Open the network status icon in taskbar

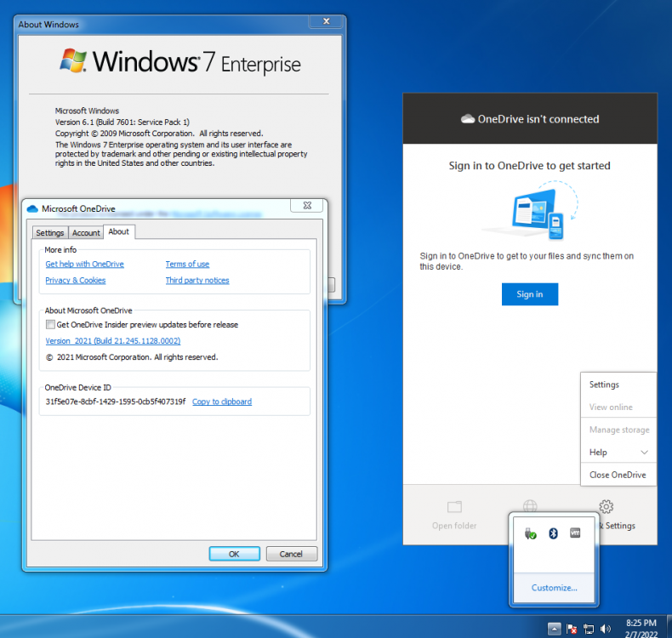pyautogui.click(x=589, y=629)
